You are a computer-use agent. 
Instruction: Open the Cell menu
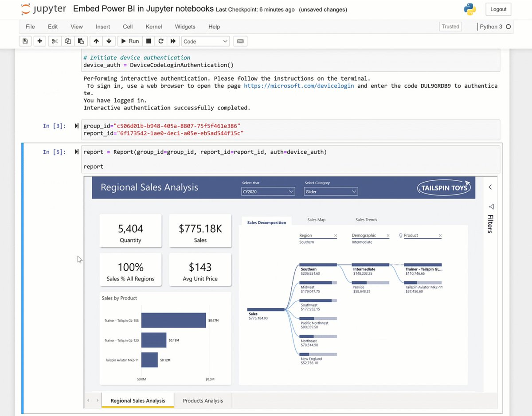[128, 27]
